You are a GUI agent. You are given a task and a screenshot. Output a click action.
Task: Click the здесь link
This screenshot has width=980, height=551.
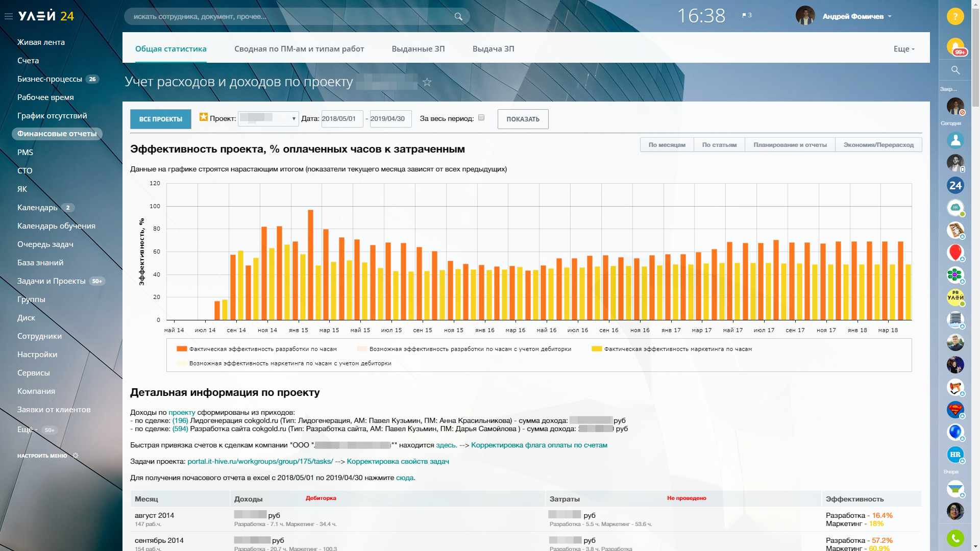click(x=446, y=445)
